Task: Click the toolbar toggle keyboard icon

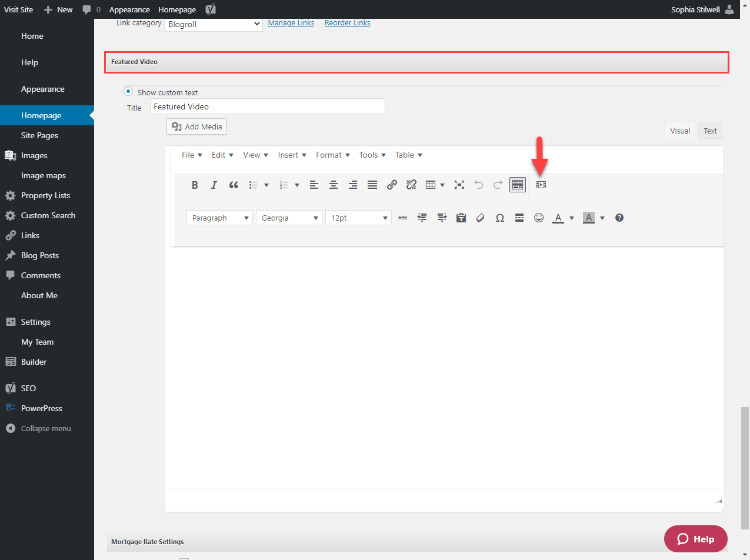Action: pyautogui.click(x=517, y=185)
